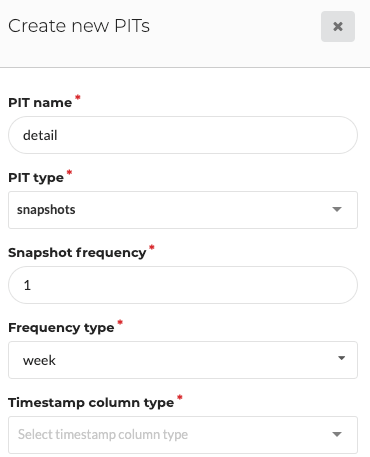Click the 'Select timestamp column type' placeholder

click(103, 435)
